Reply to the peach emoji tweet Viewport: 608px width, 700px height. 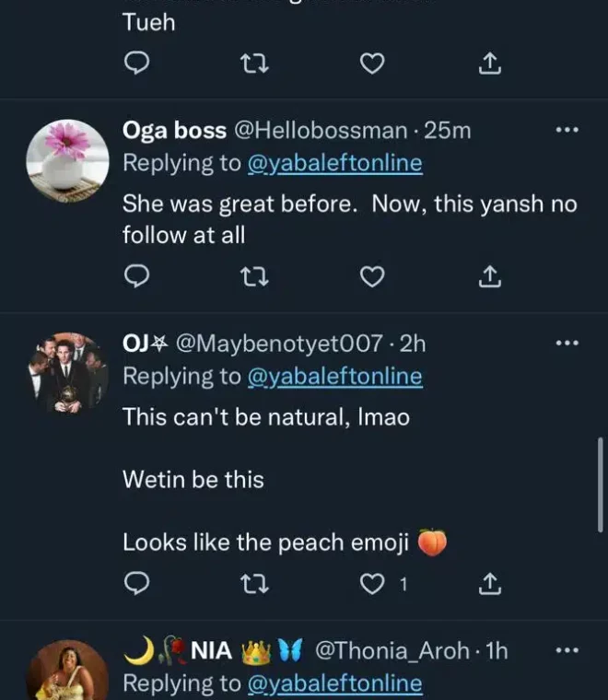[136, 583]
